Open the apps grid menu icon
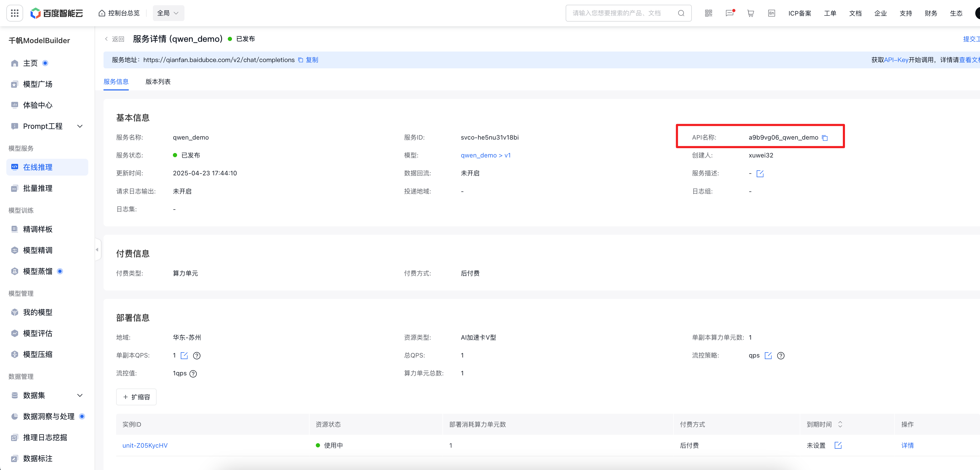Image resolution: width=980 pixels, height=470 pixels. [14, 13]
